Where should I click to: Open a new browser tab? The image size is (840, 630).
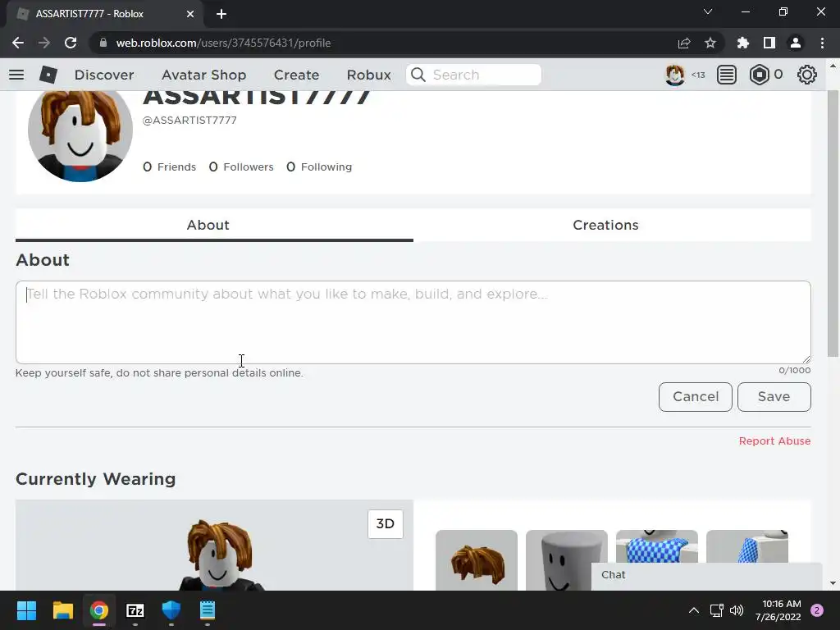(x=221, y=14)
